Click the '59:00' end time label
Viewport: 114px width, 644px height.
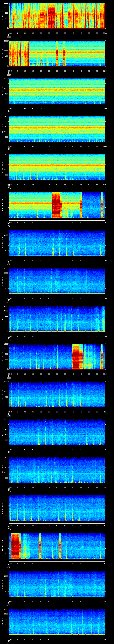point(105,374)
